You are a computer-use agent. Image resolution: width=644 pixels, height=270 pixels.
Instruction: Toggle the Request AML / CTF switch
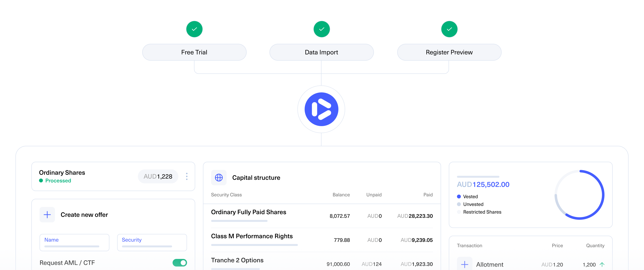tap(180, 263)
